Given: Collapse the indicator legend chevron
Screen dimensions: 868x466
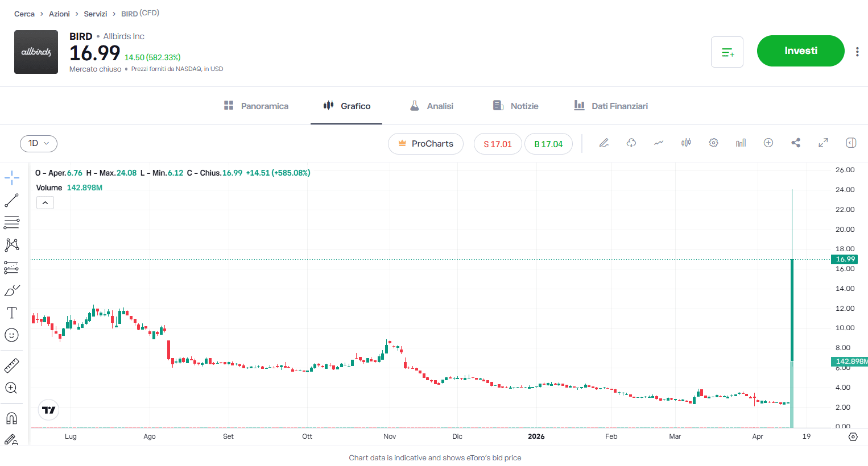Looking at the screenshot, I should 46,203.
